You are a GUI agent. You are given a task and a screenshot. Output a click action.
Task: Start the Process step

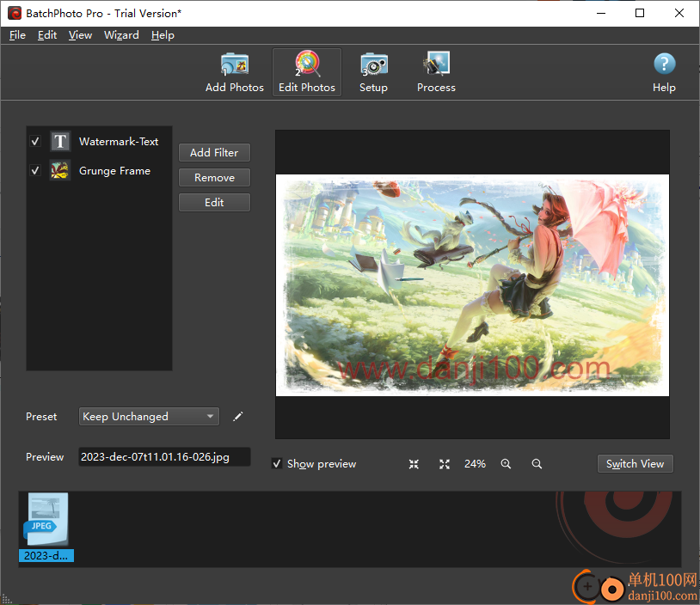436,72
